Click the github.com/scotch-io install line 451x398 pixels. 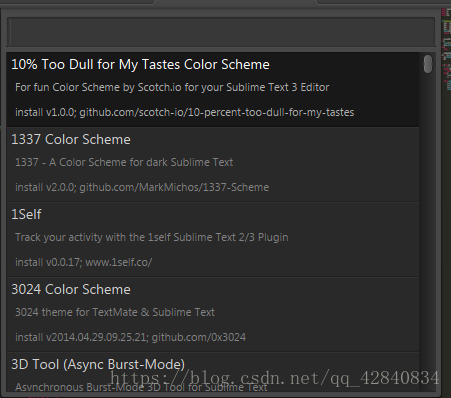tap(184, 112)
